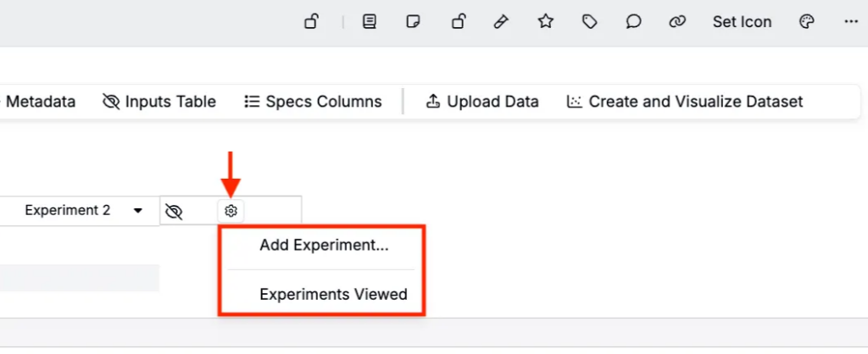
Task: Click the leftmost unlock icon before divider
Action: (311, 22)
